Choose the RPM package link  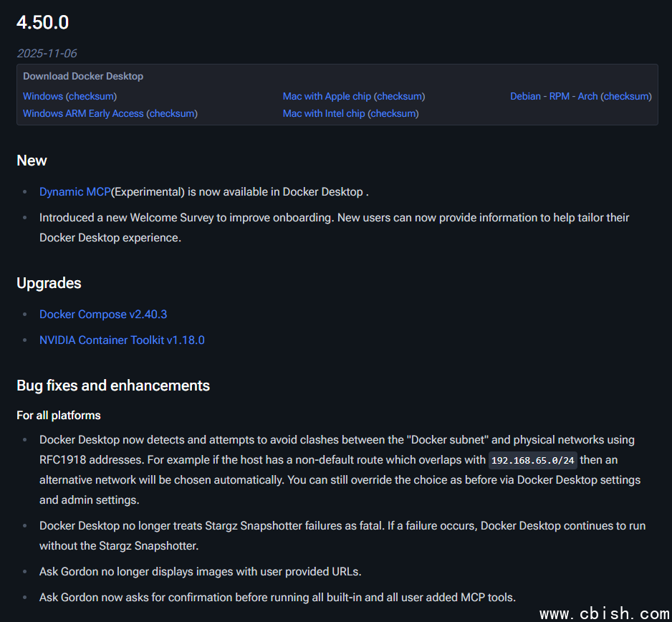(559, 96)
